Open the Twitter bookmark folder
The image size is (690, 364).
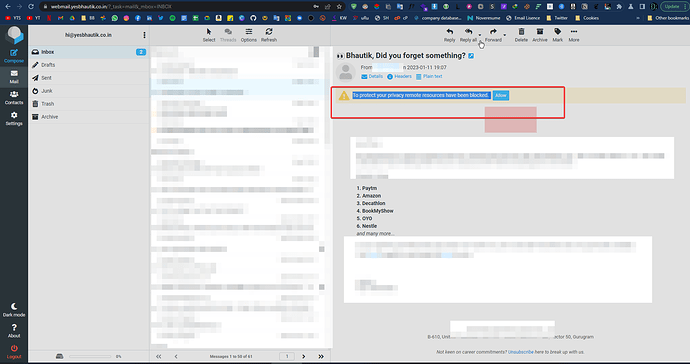click(557, 18)
